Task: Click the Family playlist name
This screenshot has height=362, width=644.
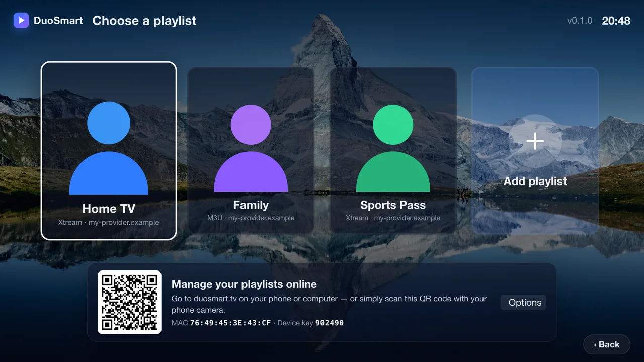Action: point(251,205)
